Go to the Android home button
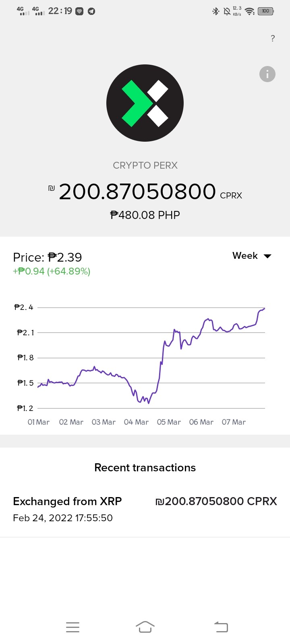Viewport: 290px width, 644px height. pyautogui.click(x=145, y=627)
